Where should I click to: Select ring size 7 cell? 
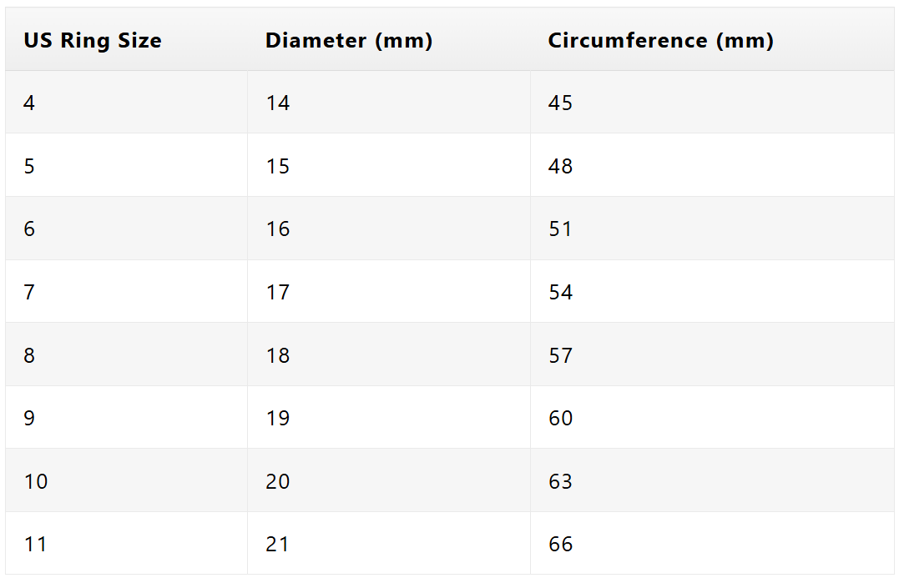tap(126, 292)
